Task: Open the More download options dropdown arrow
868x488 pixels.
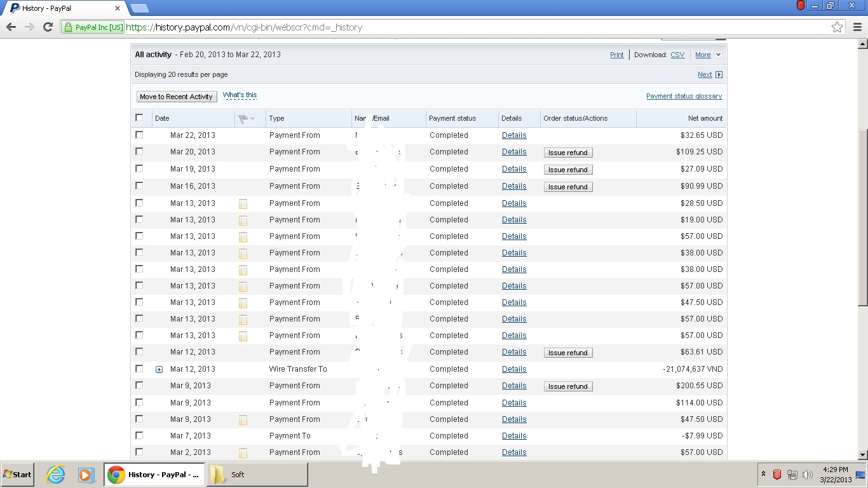Action: [718, 55]
